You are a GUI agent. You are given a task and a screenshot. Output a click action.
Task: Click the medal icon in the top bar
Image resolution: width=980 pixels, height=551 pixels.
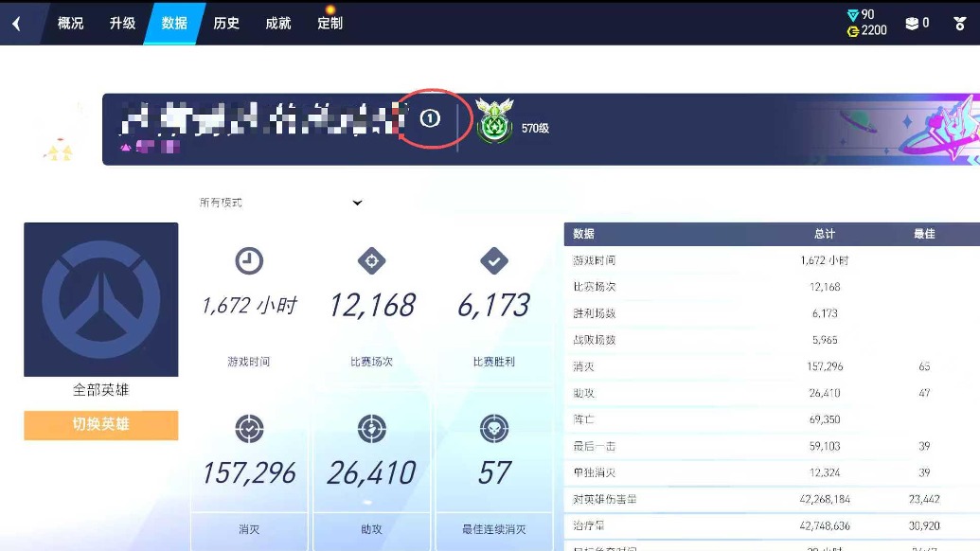tap(961, 21)
